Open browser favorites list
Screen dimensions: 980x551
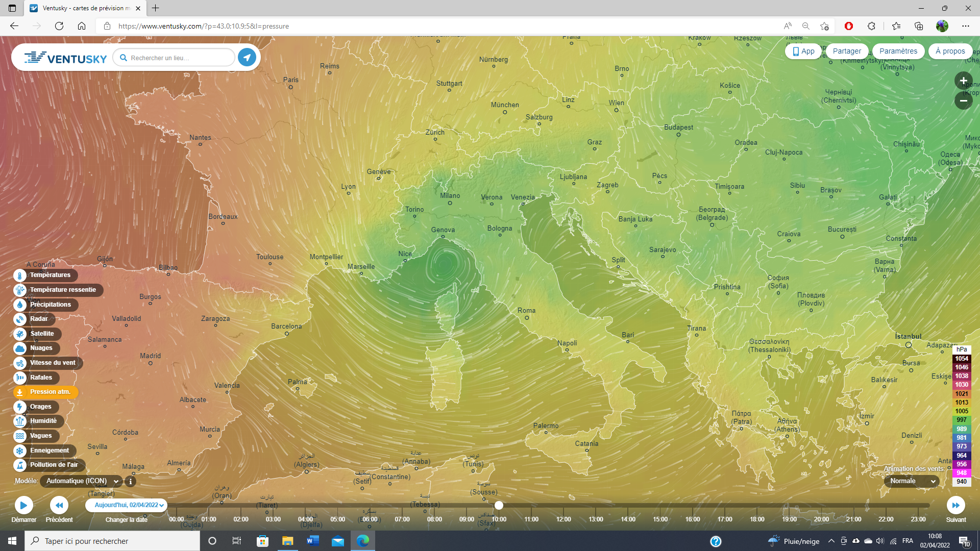tap(896, 26)
